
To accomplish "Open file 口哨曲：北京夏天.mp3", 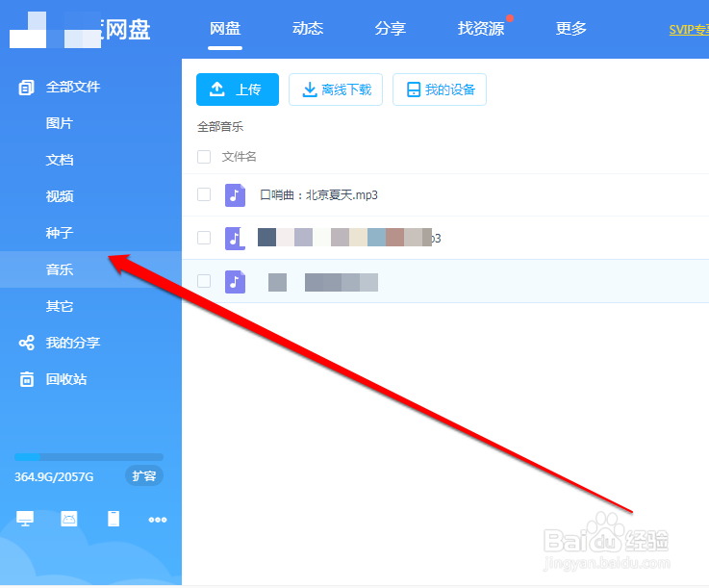I will click(318, 195).
